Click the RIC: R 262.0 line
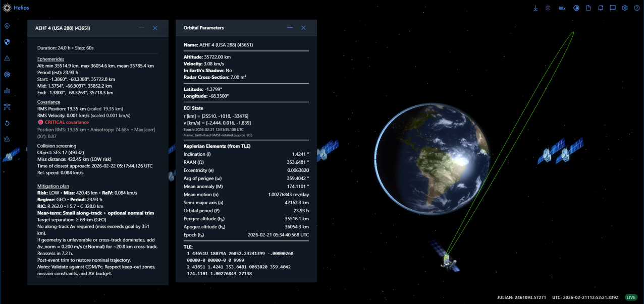 [70, 206]
